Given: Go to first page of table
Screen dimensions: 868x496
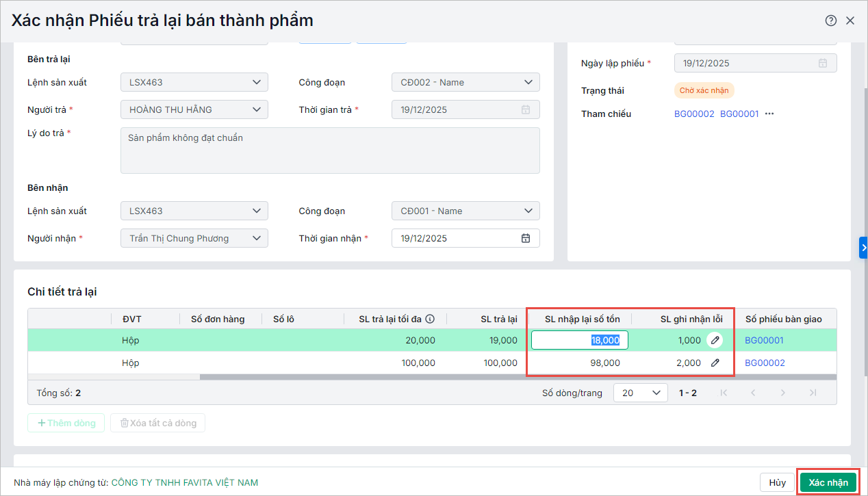Looking at the screenshot, I should 724,393.
